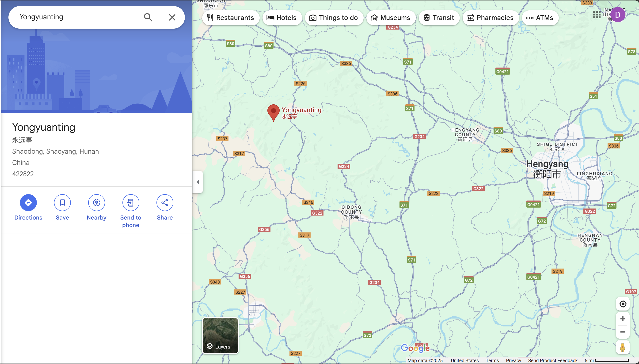Share this location
639x364 pixels.
(165, 202)
